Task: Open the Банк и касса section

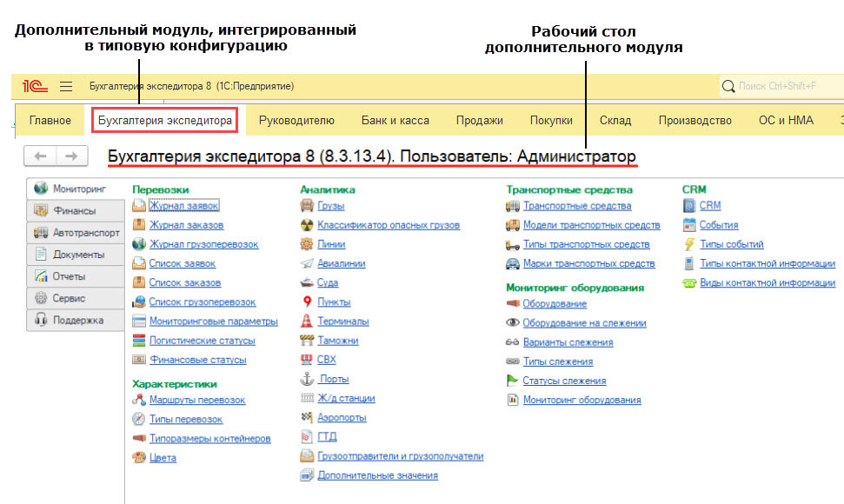Action: coord(395,121)
